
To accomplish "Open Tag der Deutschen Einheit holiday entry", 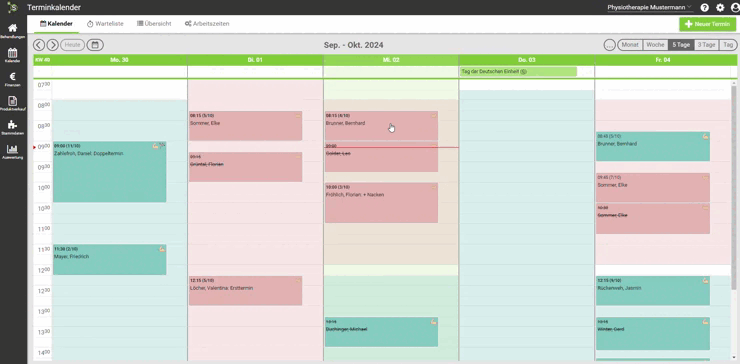I will [x=518, y=72].
